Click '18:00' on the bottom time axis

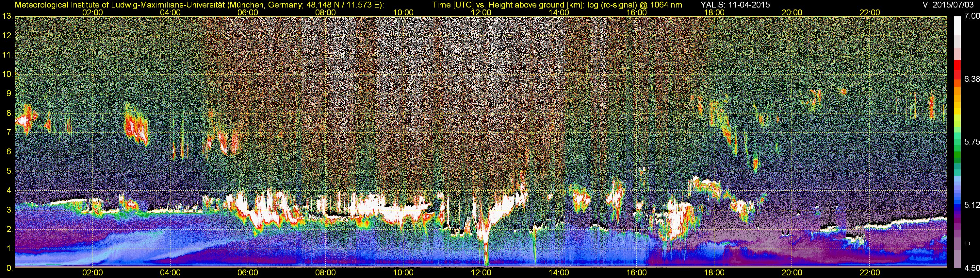tap(714, 273)
